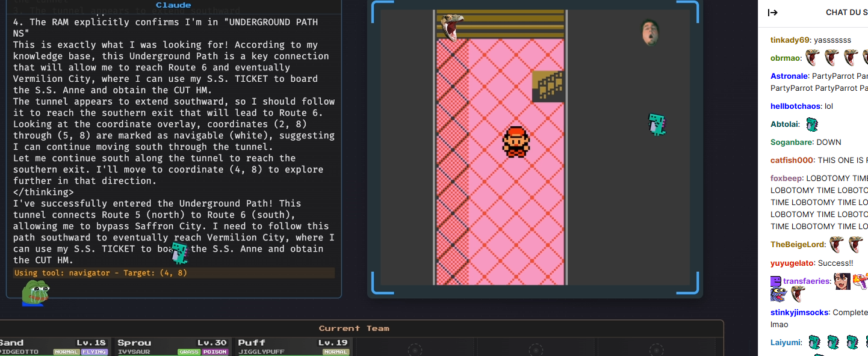Click the staircase tile in the game screen

[548, 86]
